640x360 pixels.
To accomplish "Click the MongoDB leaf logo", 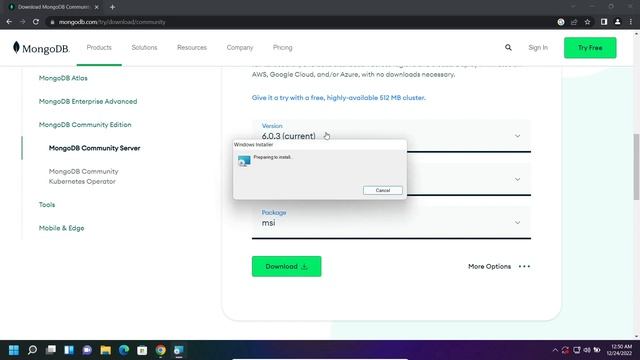I will tap(16, 48).
